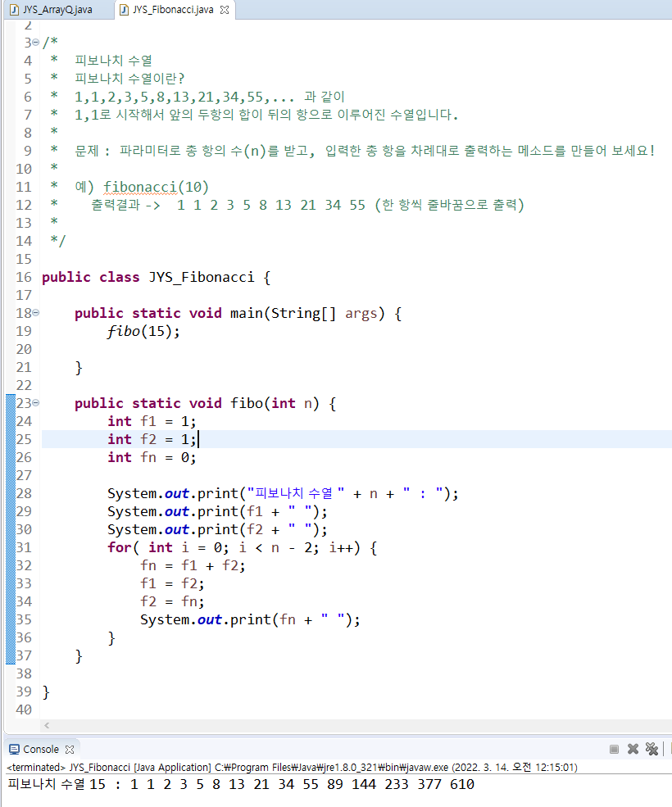Click the terminated launch description in Console

click(x=292, y=768)
